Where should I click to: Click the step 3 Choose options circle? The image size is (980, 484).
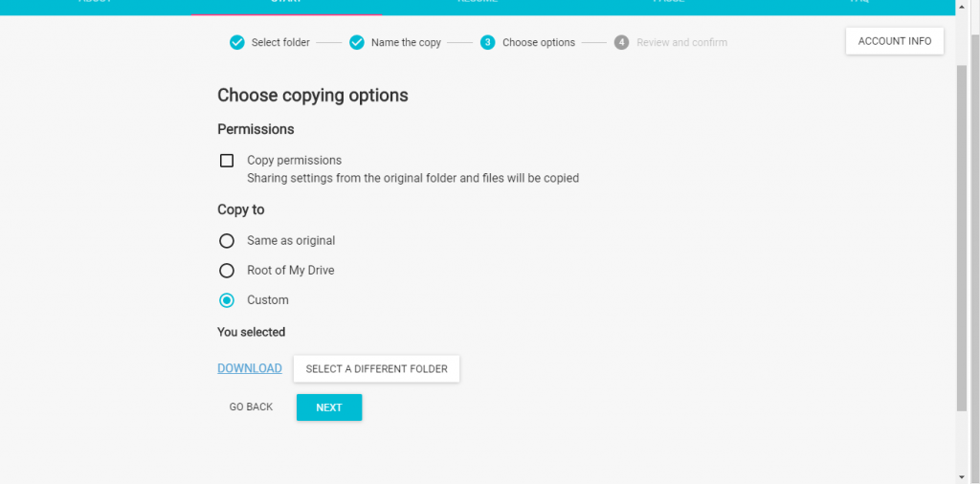[x=488, y=42]
